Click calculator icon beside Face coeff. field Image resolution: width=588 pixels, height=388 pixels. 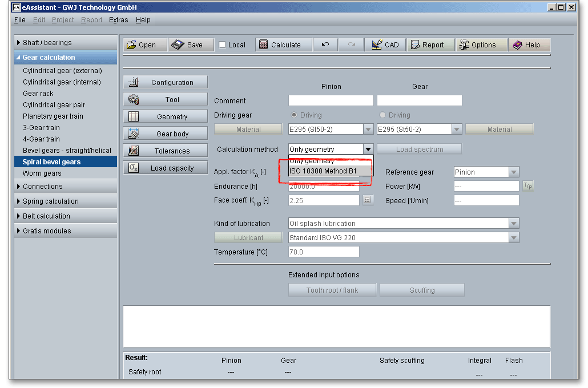click(368, 200)
